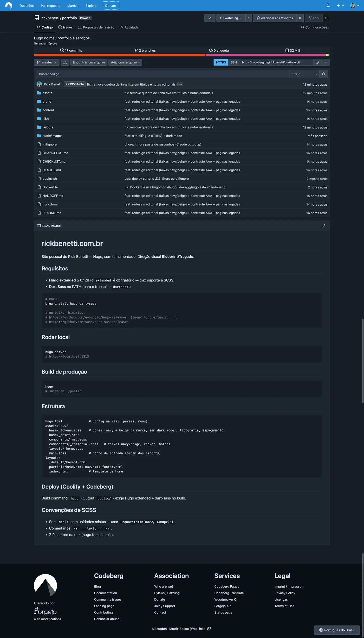
Task: Click the clone URL text field
Action: pos(276,62)
